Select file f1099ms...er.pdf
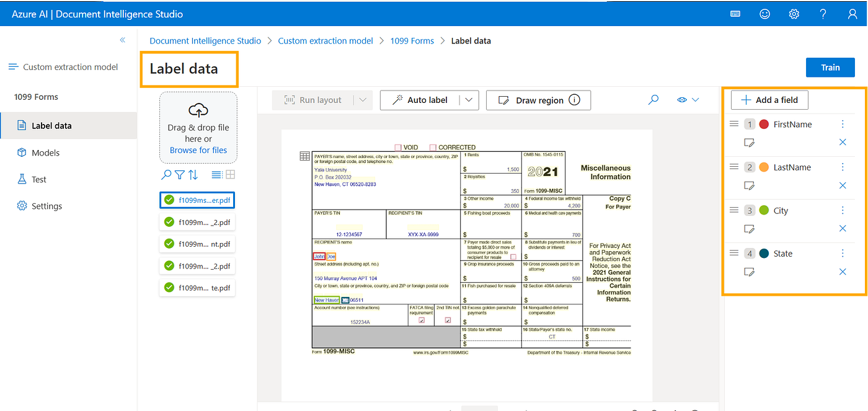Image resolution: width=868 pixels, height=411 pixels. 197,200
